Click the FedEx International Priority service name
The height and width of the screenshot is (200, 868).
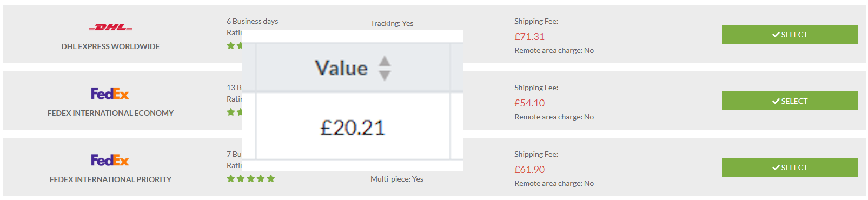pos(110,179)
